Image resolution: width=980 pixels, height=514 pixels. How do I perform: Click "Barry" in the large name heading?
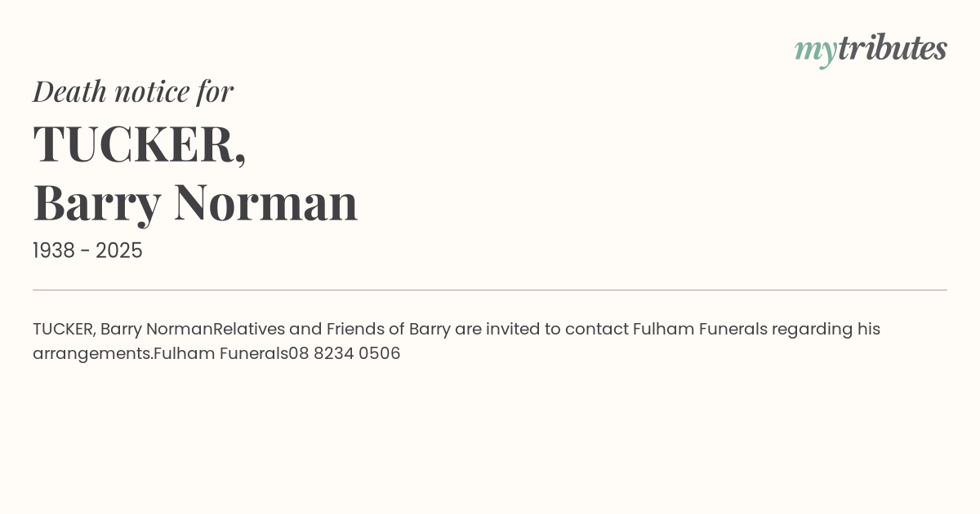point(96,202)
